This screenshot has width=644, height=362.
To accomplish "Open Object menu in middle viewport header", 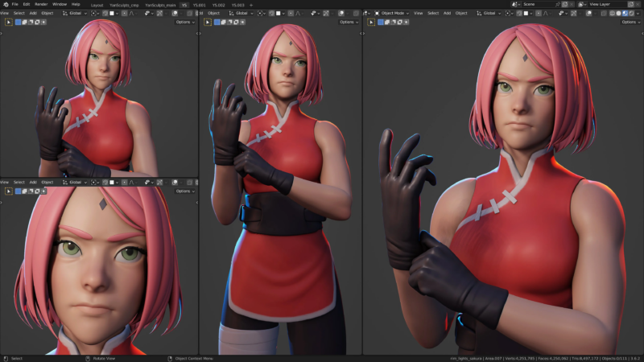I will click(x=213, y=13).
